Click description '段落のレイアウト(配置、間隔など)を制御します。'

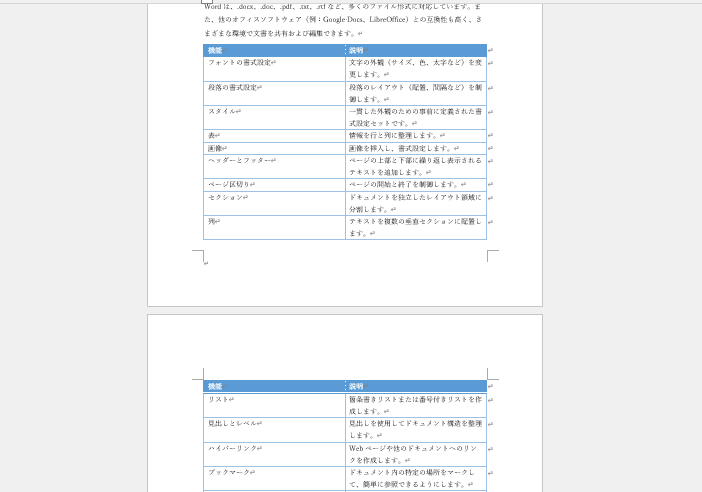click(x=415, y=93)
